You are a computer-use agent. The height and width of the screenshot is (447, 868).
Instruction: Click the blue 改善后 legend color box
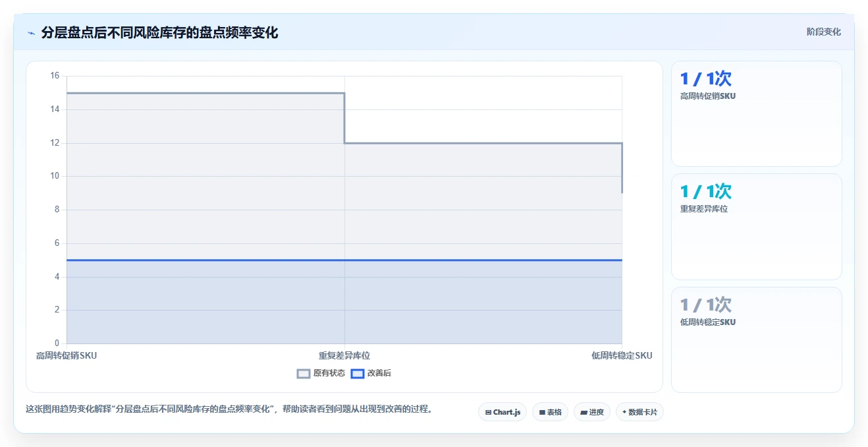pyautogui.click(x=358, y=374)
